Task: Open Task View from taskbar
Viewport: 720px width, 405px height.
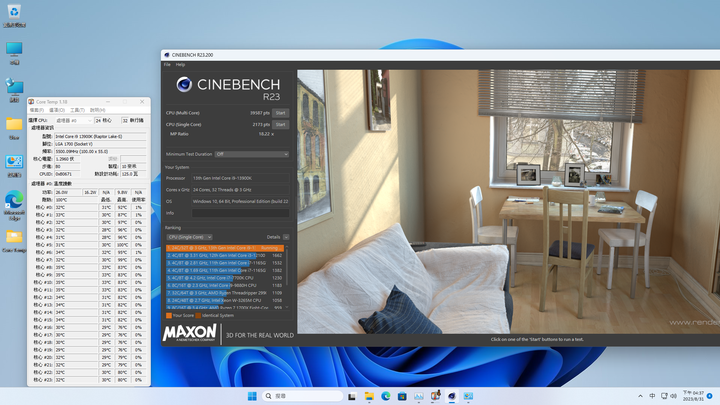Action: pos(352,396)
